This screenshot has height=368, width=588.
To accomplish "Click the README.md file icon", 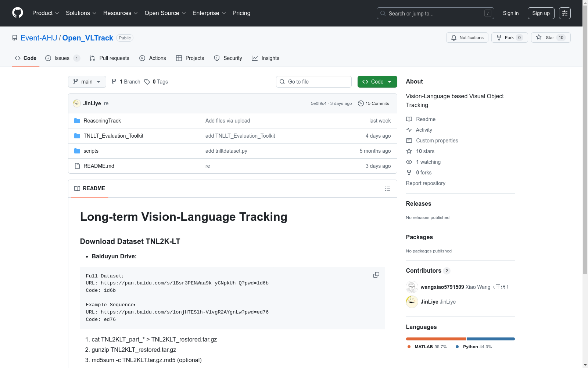I will tap(77, 166).
